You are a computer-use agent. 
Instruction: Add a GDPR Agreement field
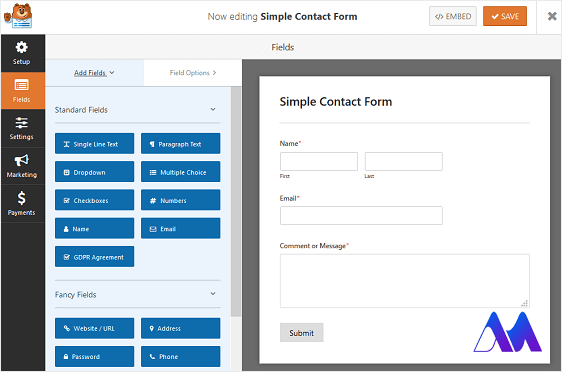click(x=94, y=257)
